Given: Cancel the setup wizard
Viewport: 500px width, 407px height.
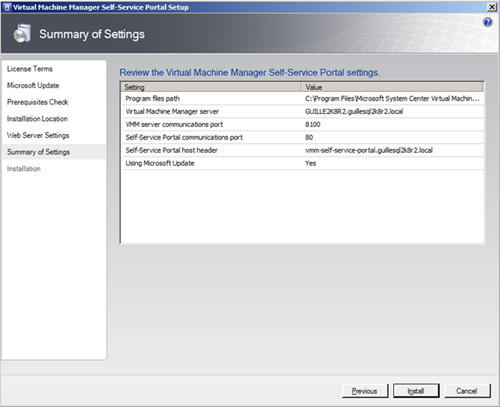Looking at the screenshot, I should point(467,391).
